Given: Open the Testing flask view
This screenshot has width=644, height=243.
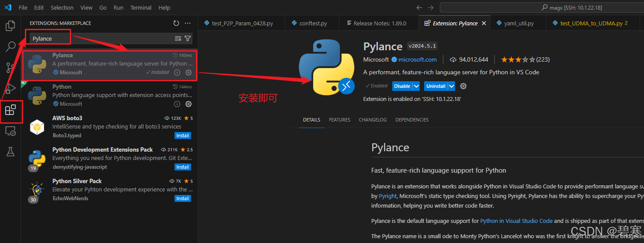Looking at the screenshot, I should point(10,152).
